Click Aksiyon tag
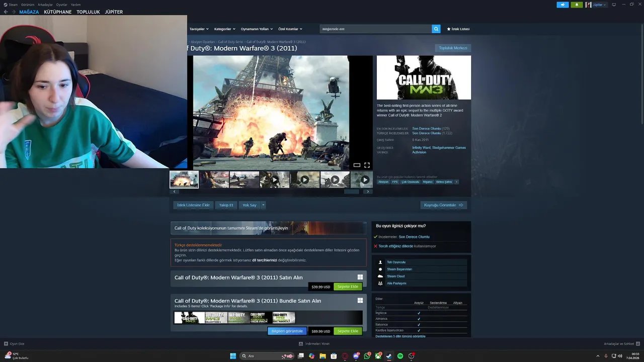Viewport: 644px width, 362px height. [383, 182]
